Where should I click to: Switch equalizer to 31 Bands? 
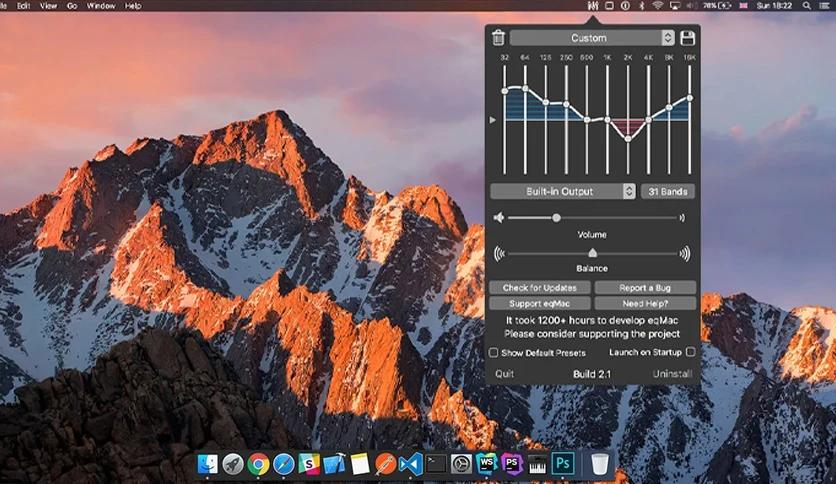[x=668, y=191]
